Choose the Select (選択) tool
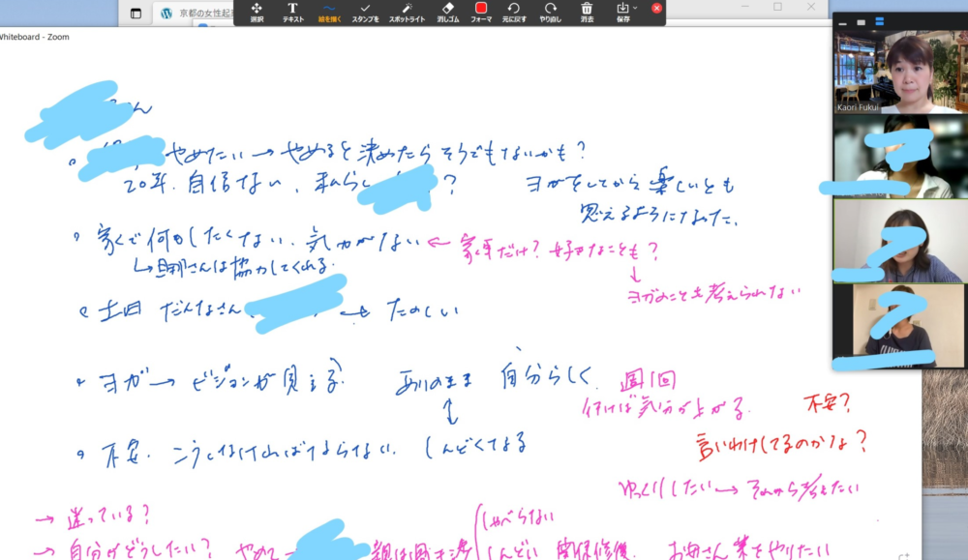The height and width of the screenshot is (560, 968). coord(257,12)
